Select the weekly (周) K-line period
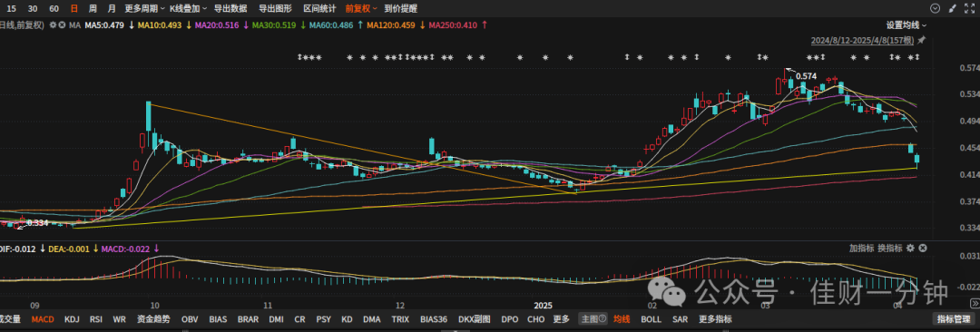Image resolution: width=980 pixels, height=332 pixels. [93, 9]
